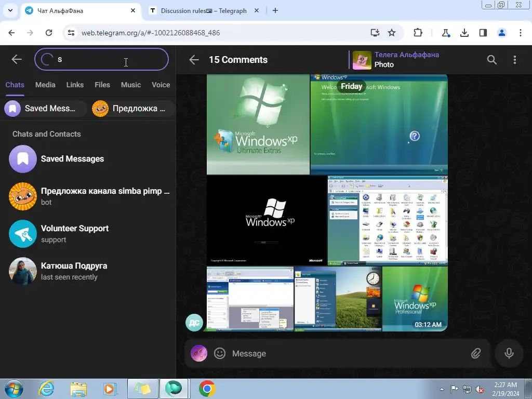Open Windows XP Ultimate Extras photo

coord(258,124)
